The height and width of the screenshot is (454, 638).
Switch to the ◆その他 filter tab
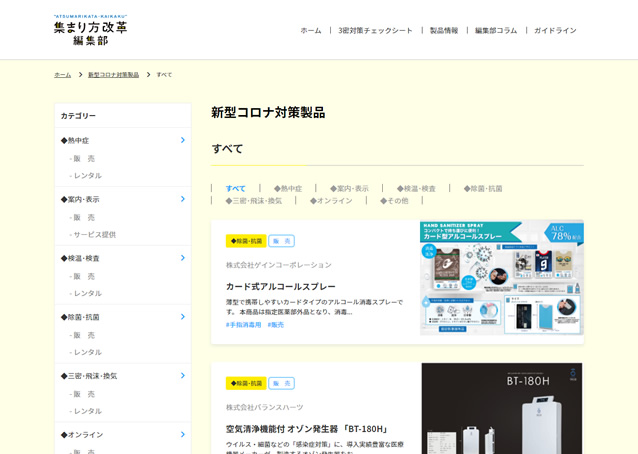click(x=394, y=201)
